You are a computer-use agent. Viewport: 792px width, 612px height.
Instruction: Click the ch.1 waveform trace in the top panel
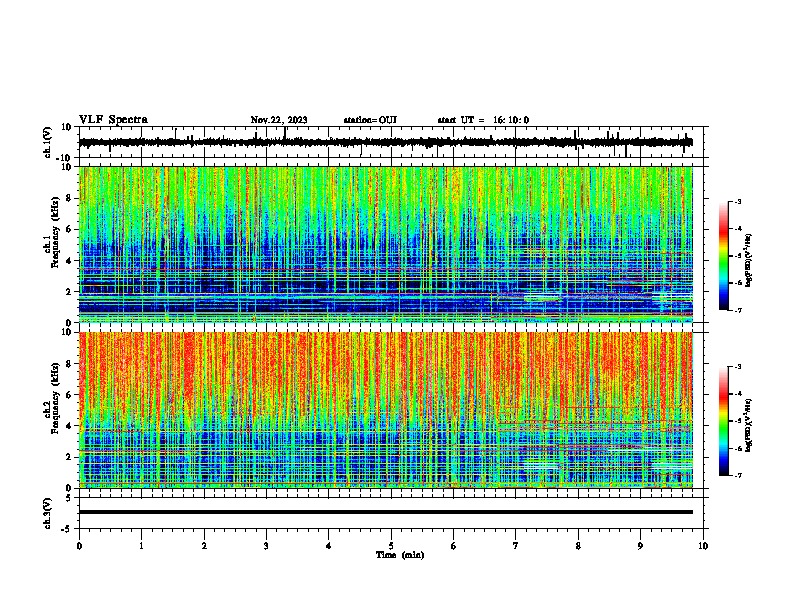pyautogui.click(x=385, y=142)
